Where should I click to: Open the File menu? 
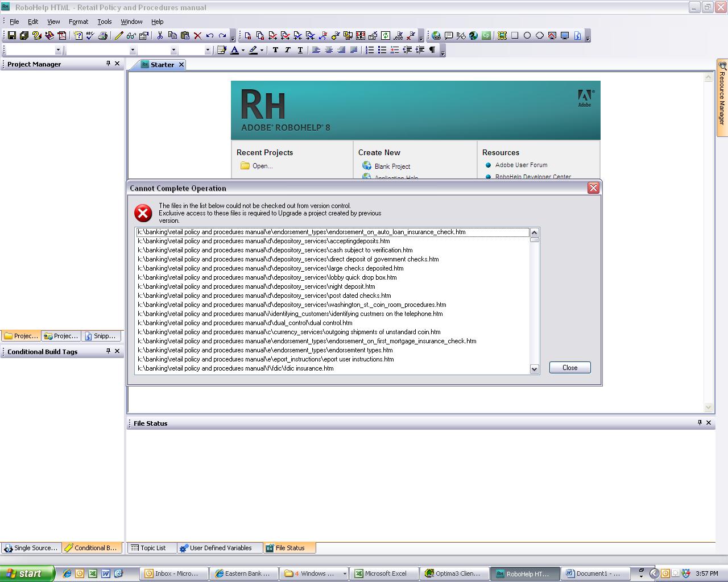coord(14,22)
